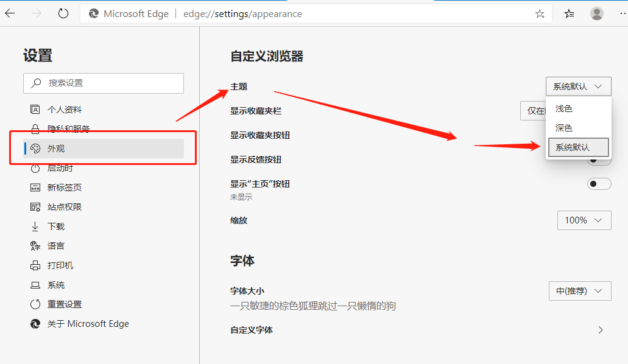Image resolution: width=628 pixels, height=364 pixels.
Task: Open the 缩放 100% dropdown
Action: (584, 220)
